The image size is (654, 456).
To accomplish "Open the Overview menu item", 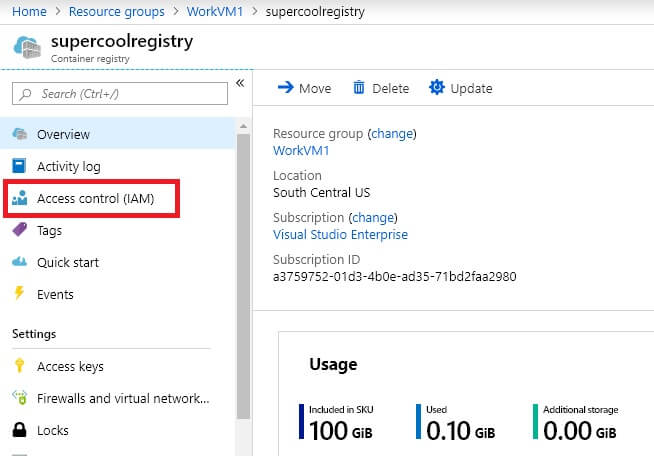I will 118,134.
